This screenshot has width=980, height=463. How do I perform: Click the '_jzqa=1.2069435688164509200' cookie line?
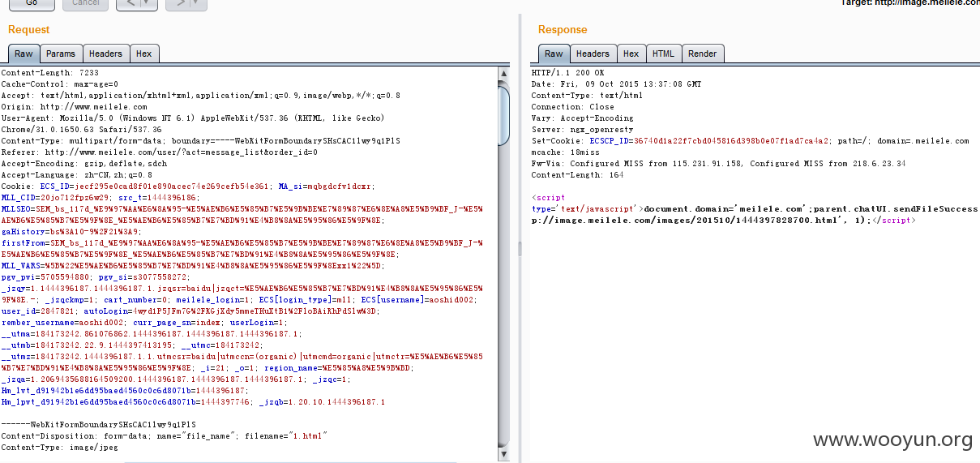(176, 379)
